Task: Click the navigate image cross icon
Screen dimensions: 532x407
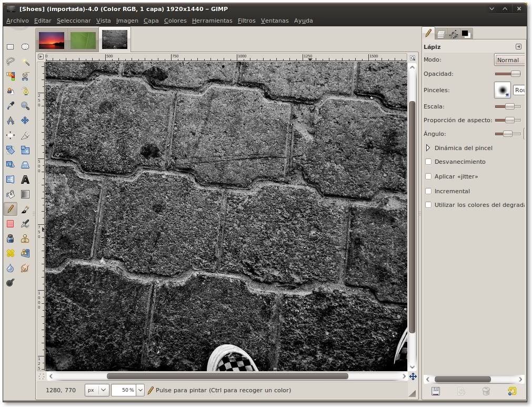Action: tap(413, 376)
